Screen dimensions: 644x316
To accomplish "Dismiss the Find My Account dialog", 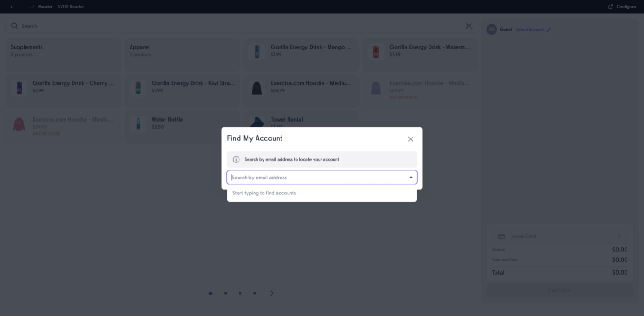I will 410,138.
